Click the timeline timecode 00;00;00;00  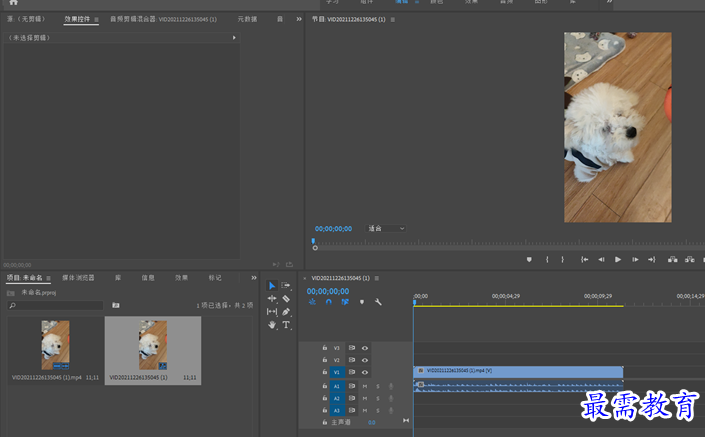328,291
